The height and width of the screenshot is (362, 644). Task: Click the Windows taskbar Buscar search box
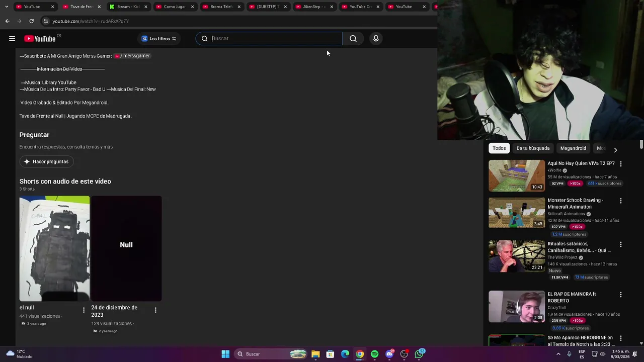pos(271,354)
